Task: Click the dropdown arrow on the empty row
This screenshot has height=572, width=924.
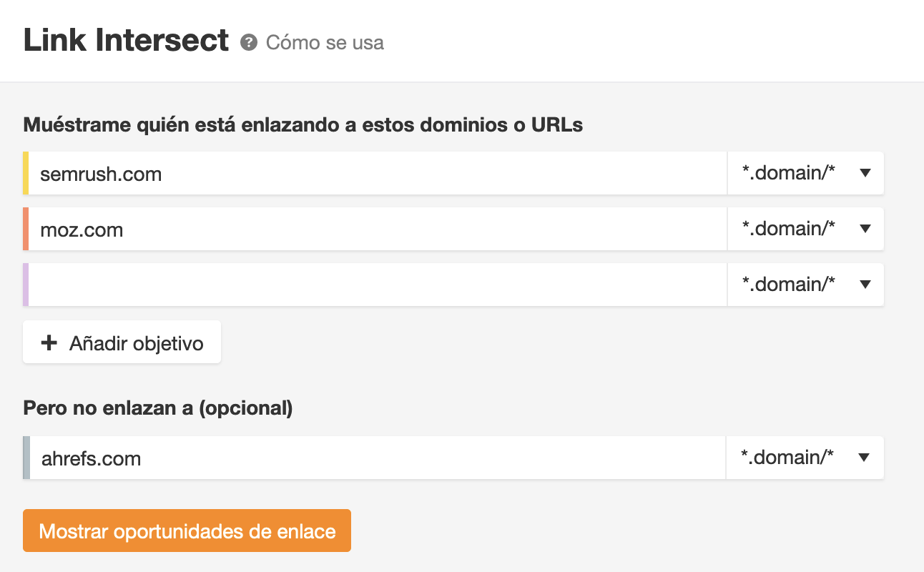Action: 865,285
